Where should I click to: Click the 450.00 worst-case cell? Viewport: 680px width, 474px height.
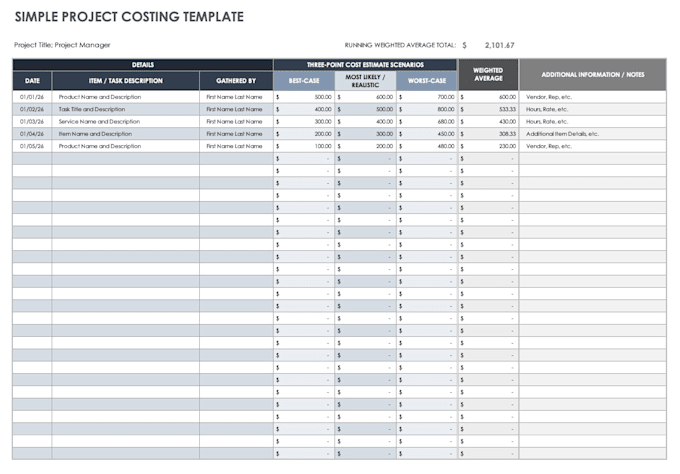pyautogui.click(x=427, y=134)
